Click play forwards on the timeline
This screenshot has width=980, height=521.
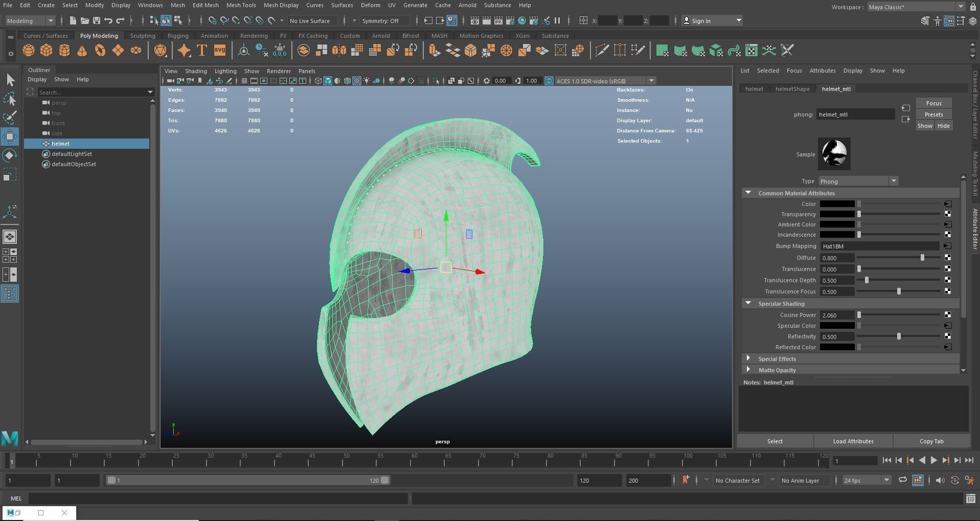[933, 461]
